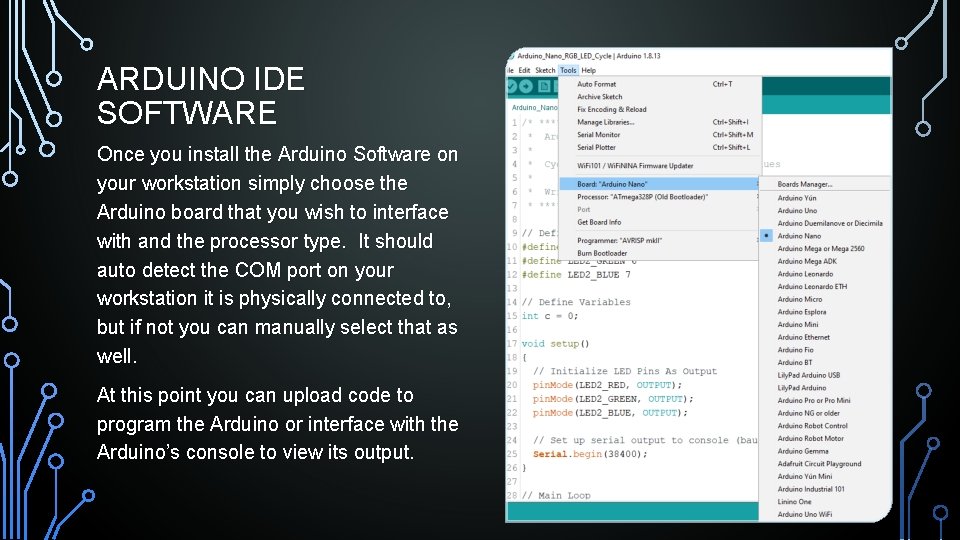Click the slide title 'ARDUINO IDE SOFTWARE'
Screen dimensions: 960x540
(200, 96)
